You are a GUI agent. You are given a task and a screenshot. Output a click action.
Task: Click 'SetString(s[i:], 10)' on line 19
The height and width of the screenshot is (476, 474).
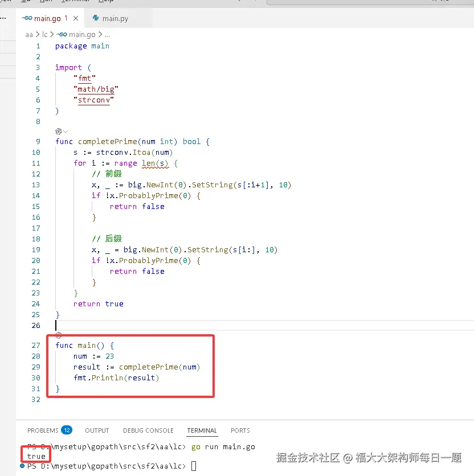(x=232, y=250)
